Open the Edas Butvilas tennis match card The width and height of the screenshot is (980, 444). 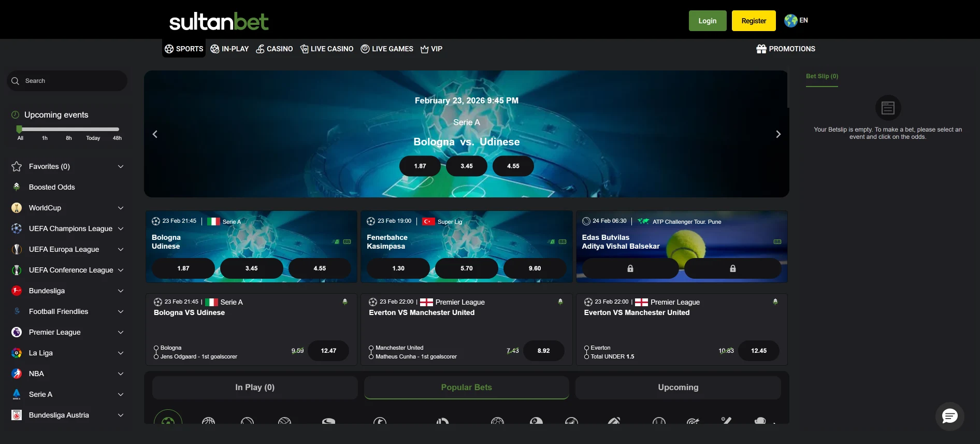pyautogui.click(x=682, y=247)
